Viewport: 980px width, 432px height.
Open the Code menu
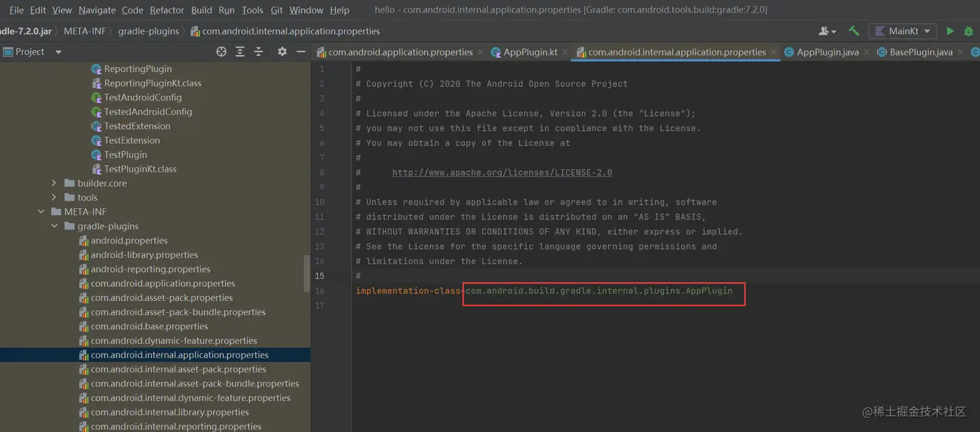pyautogui.click(x=132, y=10)
